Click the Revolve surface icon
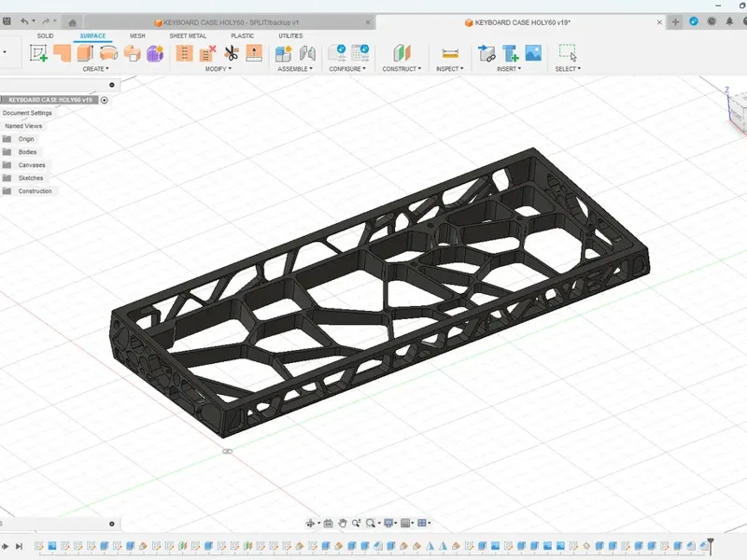Image resolution: width=747 pixels, height=560 pixels. (x=108, y=53)
